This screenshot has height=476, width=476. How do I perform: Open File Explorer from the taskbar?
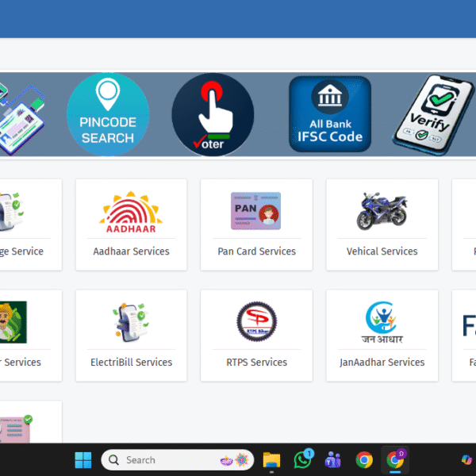coord(271,460)
